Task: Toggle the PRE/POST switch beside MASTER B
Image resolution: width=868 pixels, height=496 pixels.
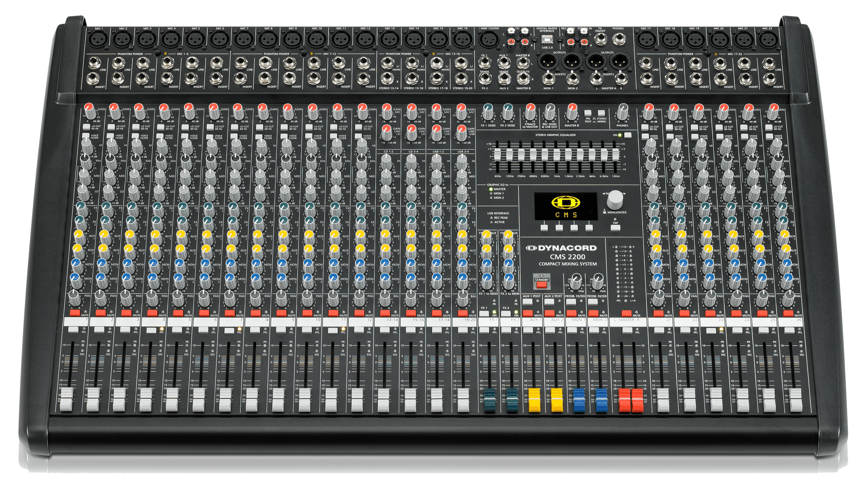Action: pyautogui.click(x=588, y=113)
